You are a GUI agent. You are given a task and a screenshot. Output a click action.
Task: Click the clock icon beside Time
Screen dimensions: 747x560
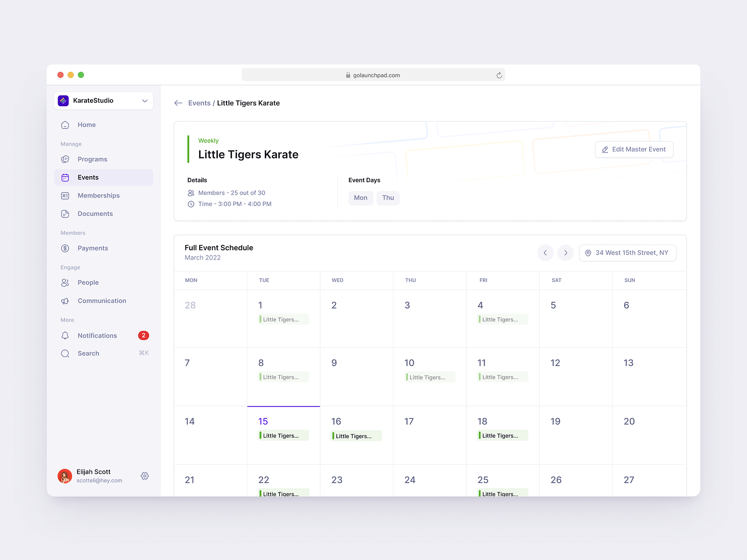pos(191,204)
